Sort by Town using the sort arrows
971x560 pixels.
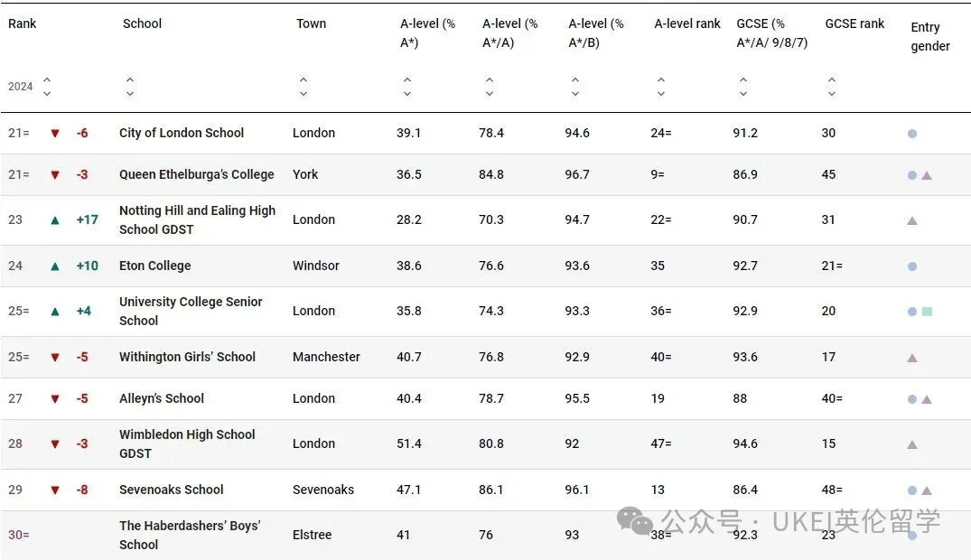click(x=303, y=87)
